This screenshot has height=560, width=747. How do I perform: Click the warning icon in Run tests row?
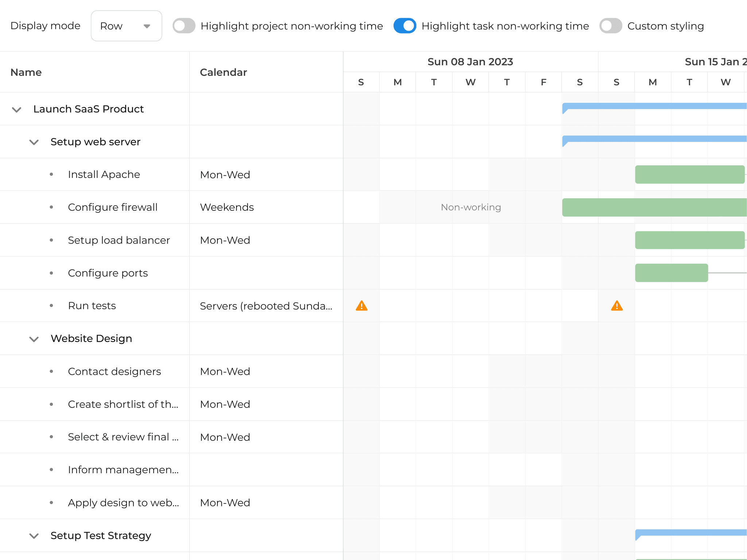click(x=361, y=306)
